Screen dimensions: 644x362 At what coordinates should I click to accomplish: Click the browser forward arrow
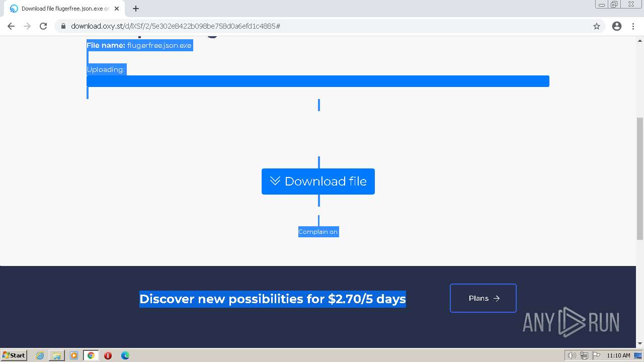pos(27,26)
